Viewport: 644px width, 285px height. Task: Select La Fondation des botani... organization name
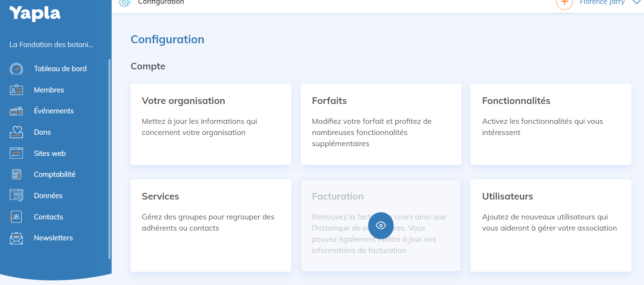pos(51,45)
